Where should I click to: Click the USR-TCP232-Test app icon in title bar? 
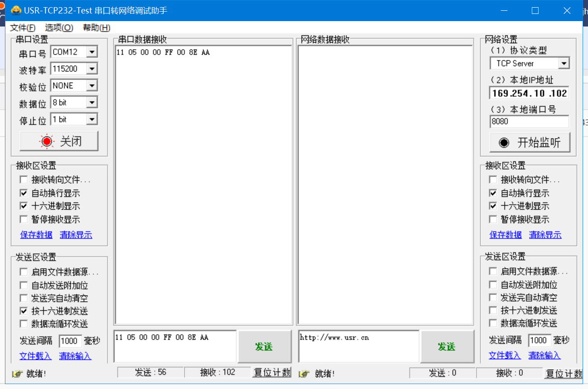click(16, 10)
